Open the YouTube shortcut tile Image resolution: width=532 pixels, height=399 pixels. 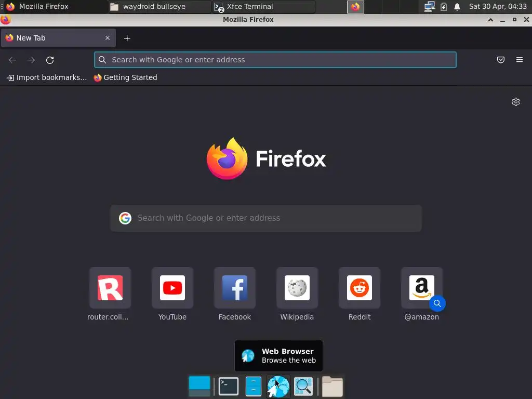click(172, 288)
